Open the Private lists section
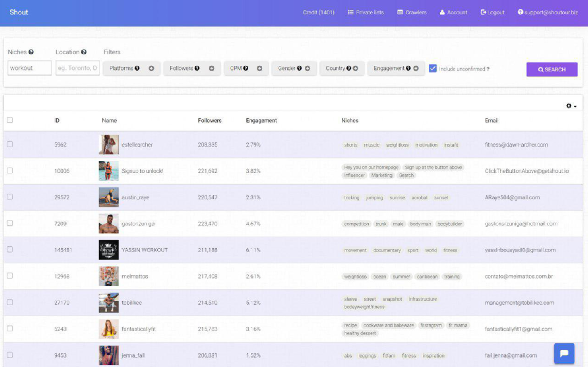Image resolution: width=588 pixels, height=367 pixels. pos(366,12)
